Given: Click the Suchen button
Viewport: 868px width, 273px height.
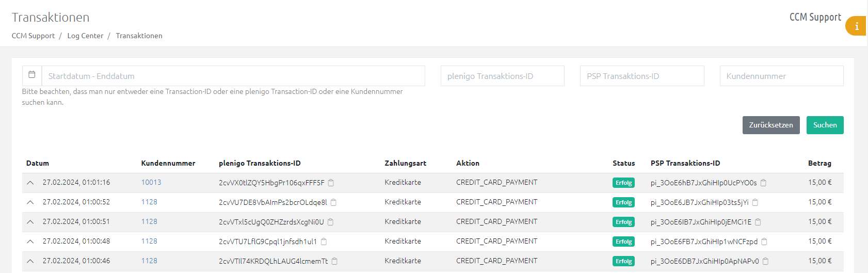Looking at the screenshot, I should pos(825,125).
